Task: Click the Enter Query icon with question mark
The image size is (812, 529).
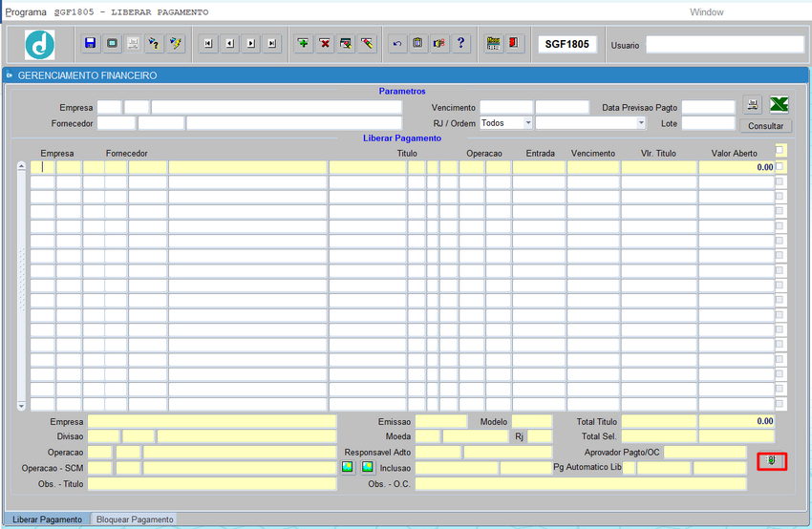Action: coord(155,44)
